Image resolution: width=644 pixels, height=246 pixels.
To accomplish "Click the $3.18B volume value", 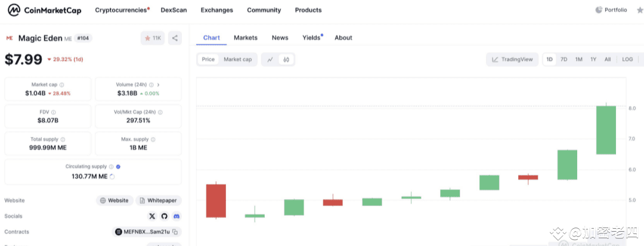I will (x=128, y=94).
